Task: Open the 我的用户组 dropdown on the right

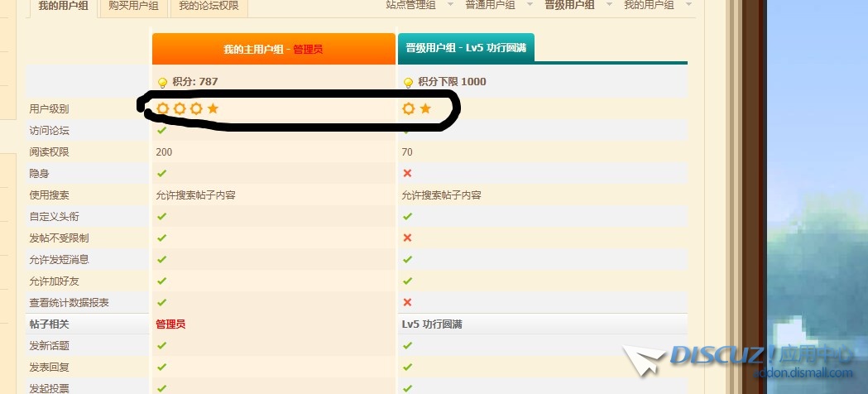Action: (688, 5)
